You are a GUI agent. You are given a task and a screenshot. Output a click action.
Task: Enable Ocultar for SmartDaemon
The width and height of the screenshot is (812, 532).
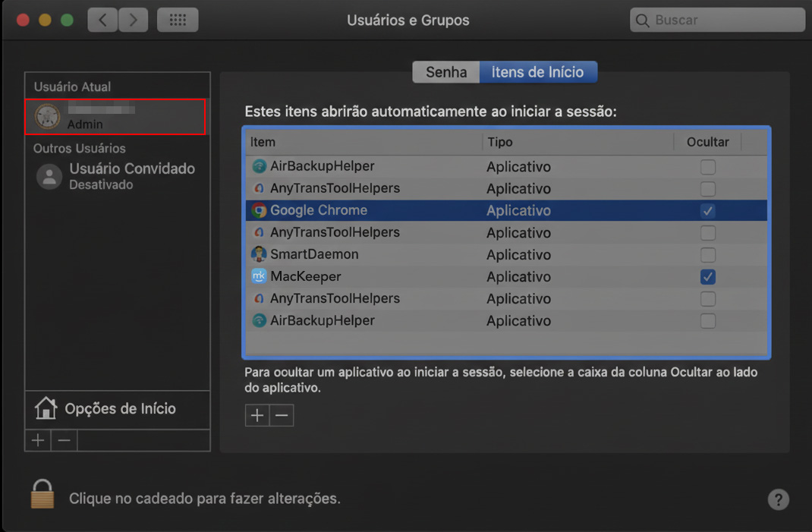click(707, 254)
